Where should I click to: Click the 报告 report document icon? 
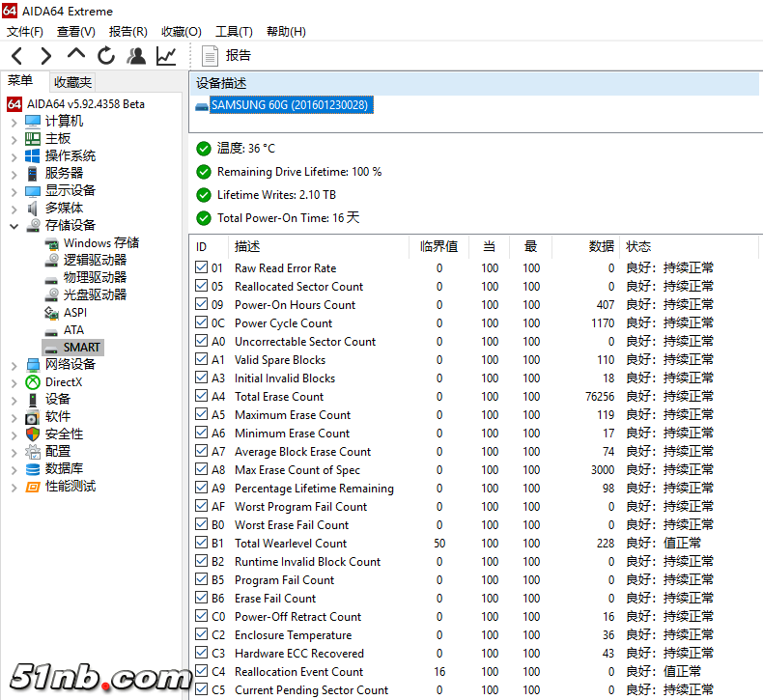210,56
